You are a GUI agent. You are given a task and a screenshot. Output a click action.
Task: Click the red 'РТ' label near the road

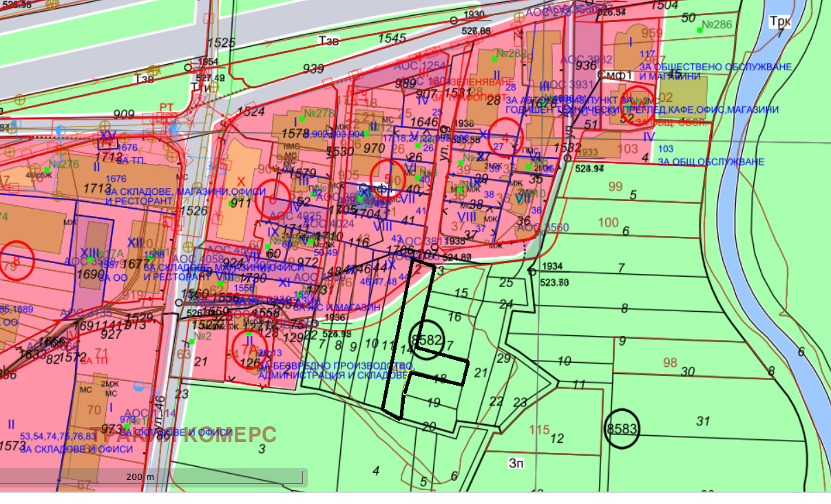point(167,107)
